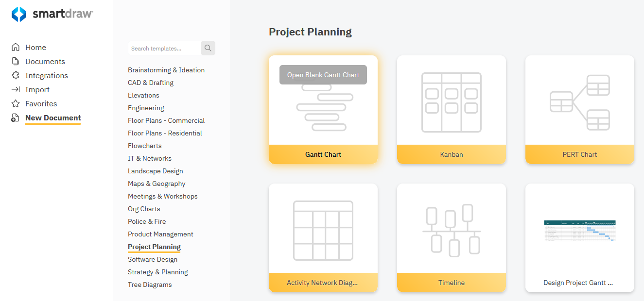Open the Design Project Gantt thumbnail

click(579, 230)
